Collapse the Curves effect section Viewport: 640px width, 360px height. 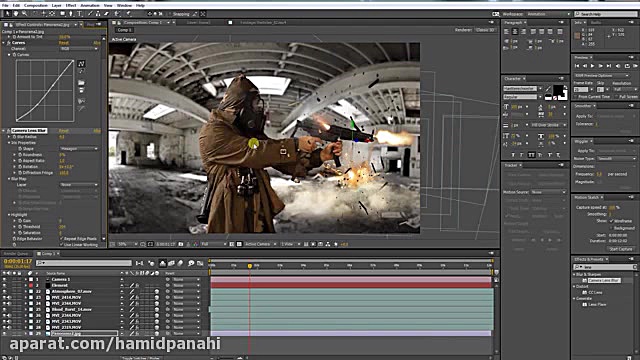pos(4,42)
